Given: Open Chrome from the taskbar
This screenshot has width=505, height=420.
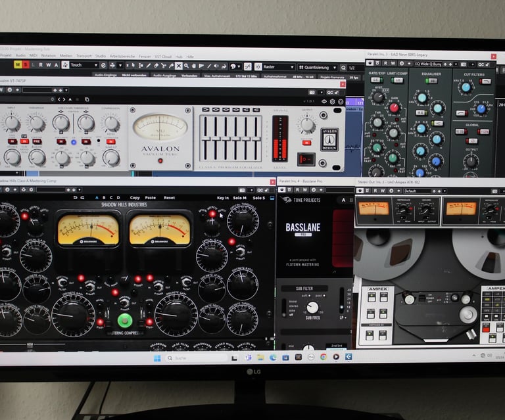Looking at the screenshot, I should (324, 357).
